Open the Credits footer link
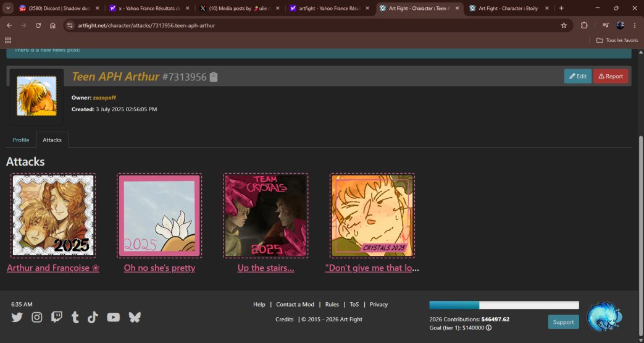 (284, 319)
